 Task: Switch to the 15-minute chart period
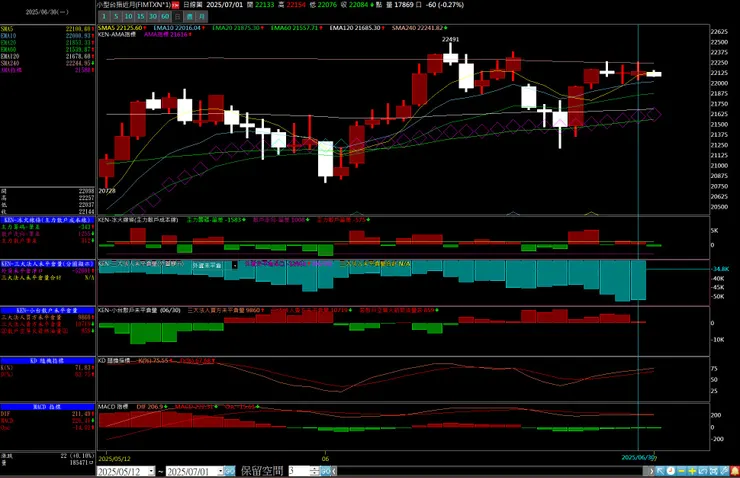click(141, 17)
